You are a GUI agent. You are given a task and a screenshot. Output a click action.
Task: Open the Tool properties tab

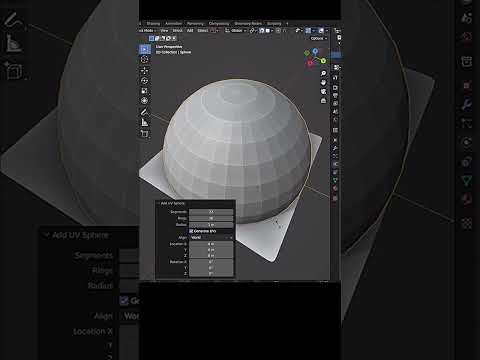coord(335,78)
